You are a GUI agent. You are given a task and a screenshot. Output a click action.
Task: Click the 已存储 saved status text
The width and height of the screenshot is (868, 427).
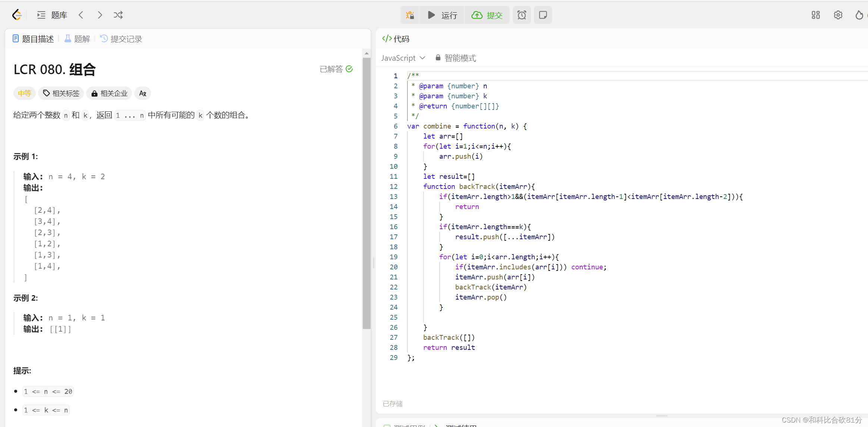point(393,404)
